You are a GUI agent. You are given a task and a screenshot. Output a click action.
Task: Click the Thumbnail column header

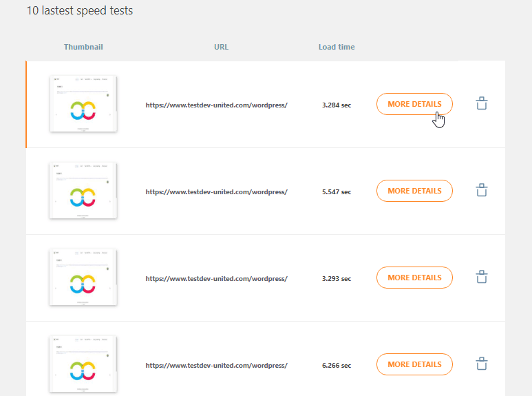(83, 47)
